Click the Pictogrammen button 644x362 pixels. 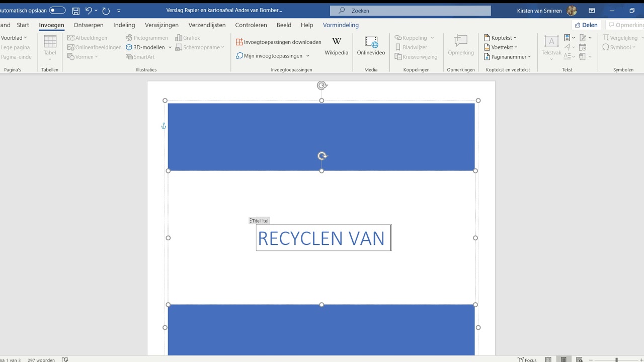[x=147, y=38]
